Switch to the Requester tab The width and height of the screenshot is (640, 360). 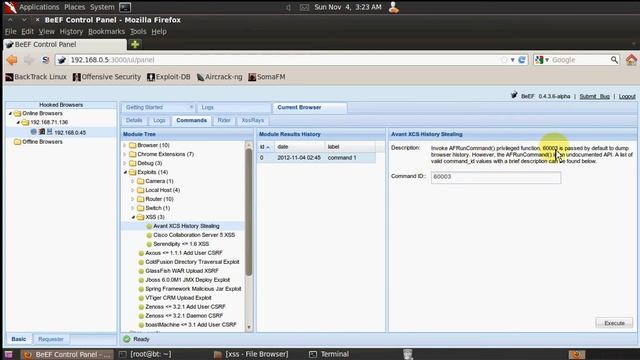51,339
